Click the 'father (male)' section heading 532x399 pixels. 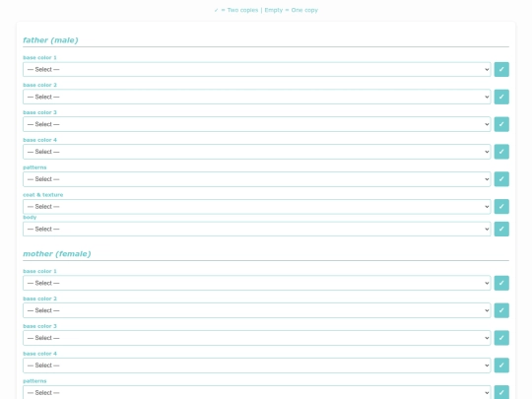(50, 40)
